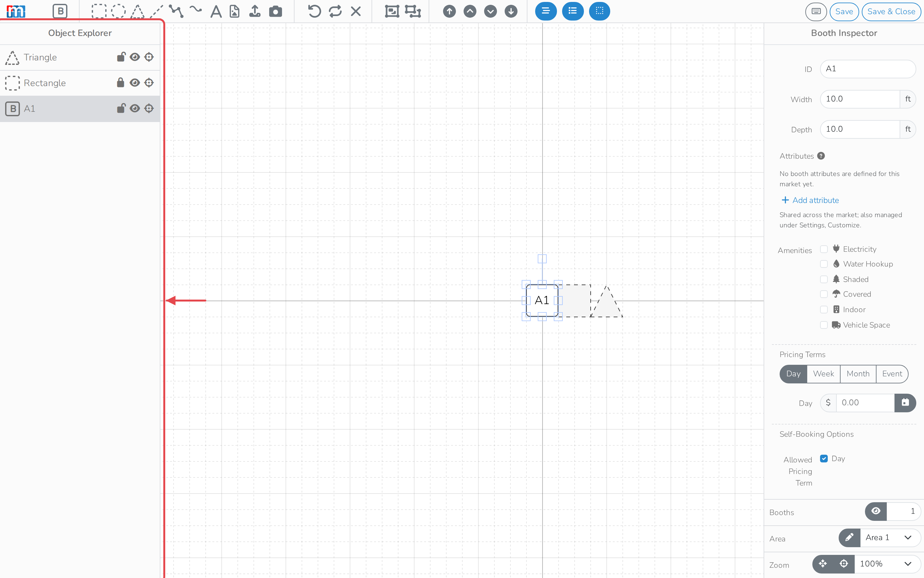Viewport: 924px width, 578px height.
Task: Uncheck the Day allowed pricing term
Action: (824, 458)
